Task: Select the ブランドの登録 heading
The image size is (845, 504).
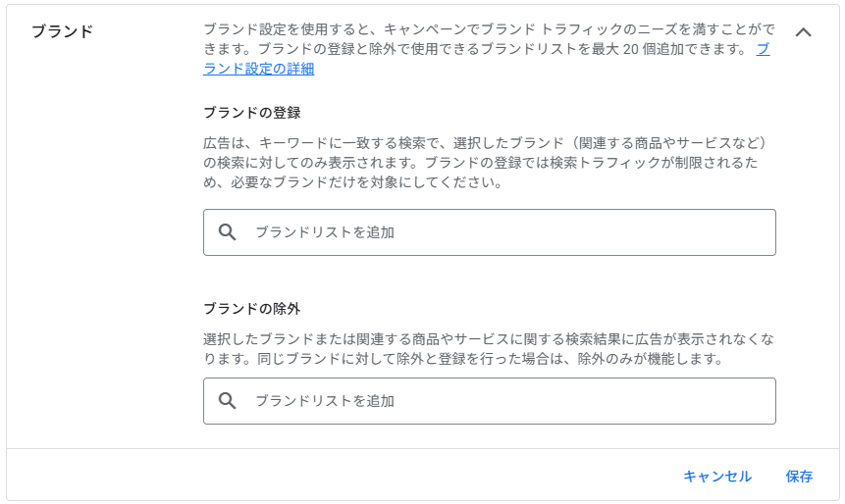Action: (251, 113)
